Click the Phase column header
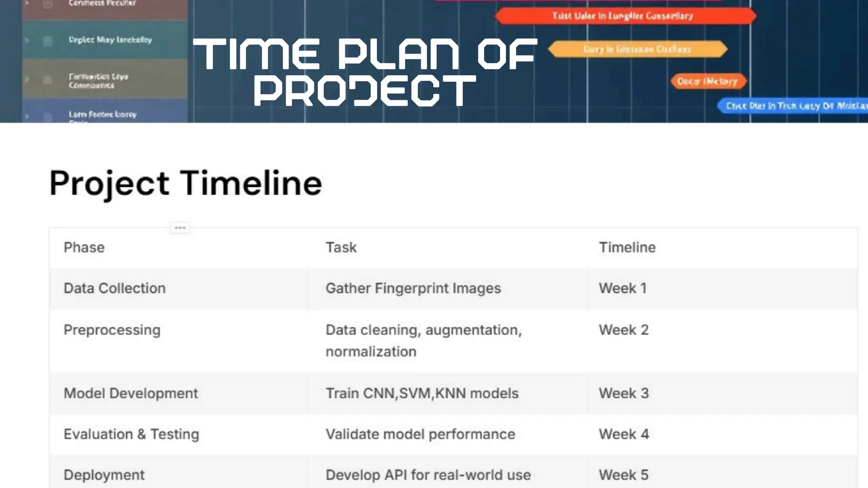Viewport: 868px width, 488px height. coord(84,247)
